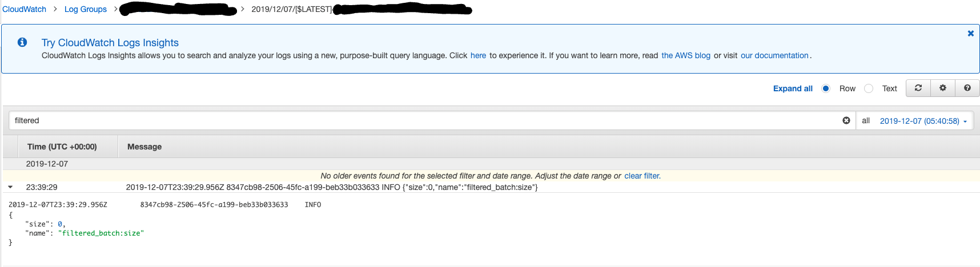Collapse the 23:39:29 log event row
Screen dimensions: 980x267
[10, 187]
